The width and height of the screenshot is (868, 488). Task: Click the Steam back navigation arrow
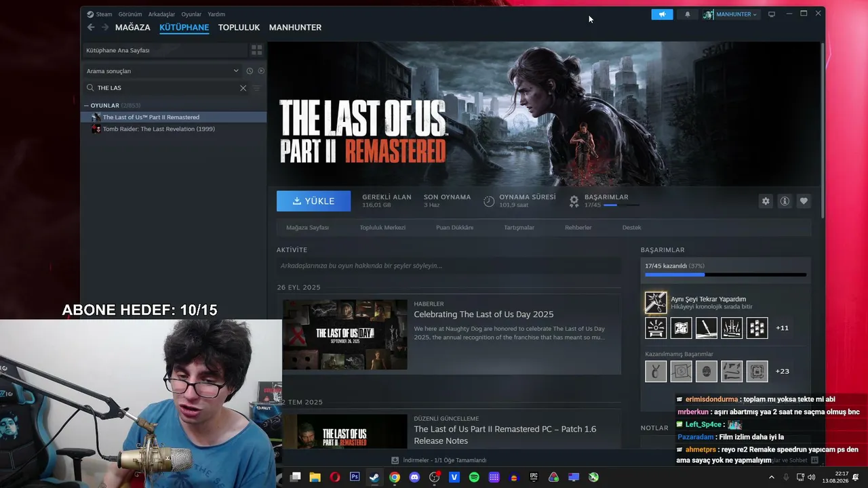(x=91, y=27)
